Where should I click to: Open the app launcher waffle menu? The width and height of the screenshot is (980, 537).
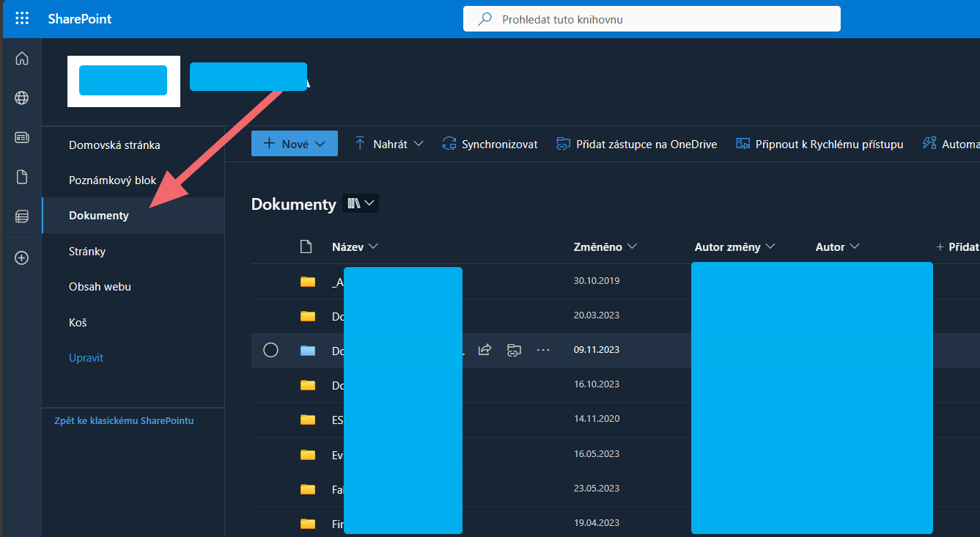point(22,18)
